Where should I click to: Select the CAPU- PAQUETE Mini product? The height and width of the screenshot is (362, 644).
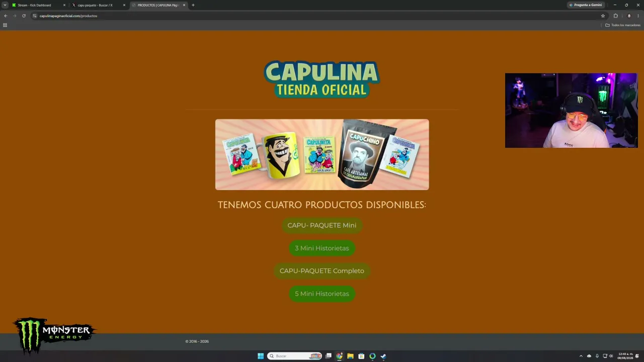click(x=322, y=225)
